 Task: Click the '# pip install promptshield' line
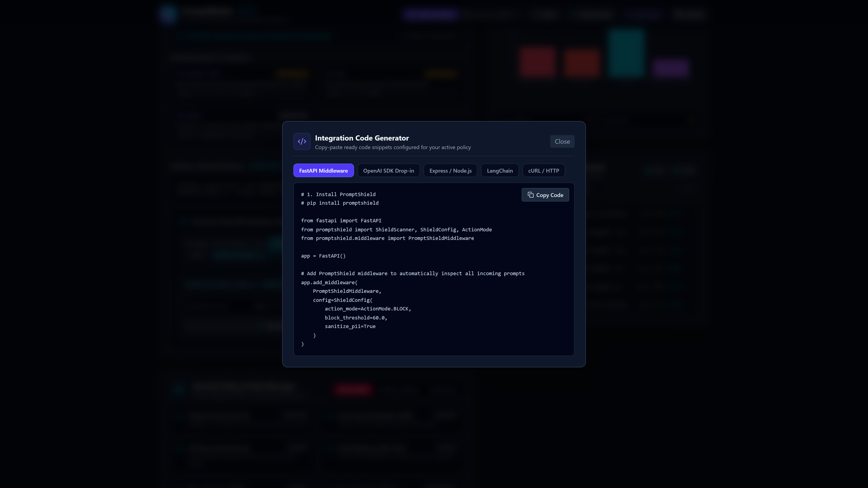340,203
